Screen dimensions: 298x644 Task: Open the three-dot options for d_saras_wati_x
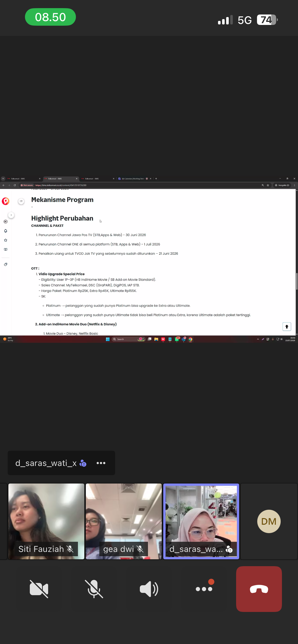(101, 463)
